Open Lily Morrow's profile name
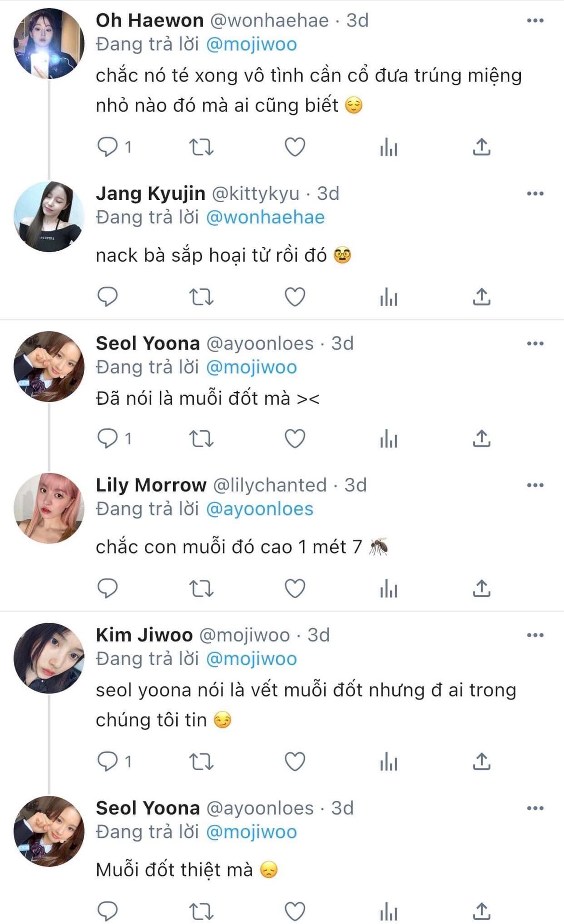 [x=151, y=485]
